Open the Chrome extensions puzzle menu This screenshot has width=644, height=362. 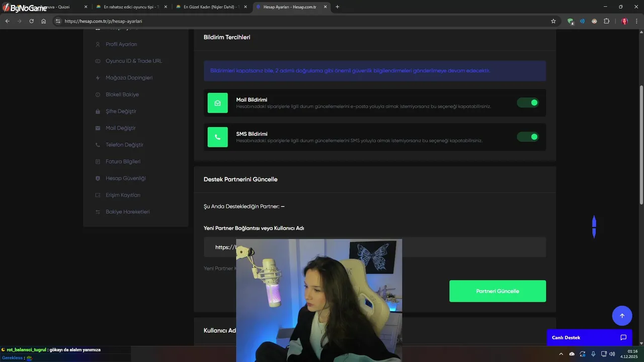click(x=606, y=21)
